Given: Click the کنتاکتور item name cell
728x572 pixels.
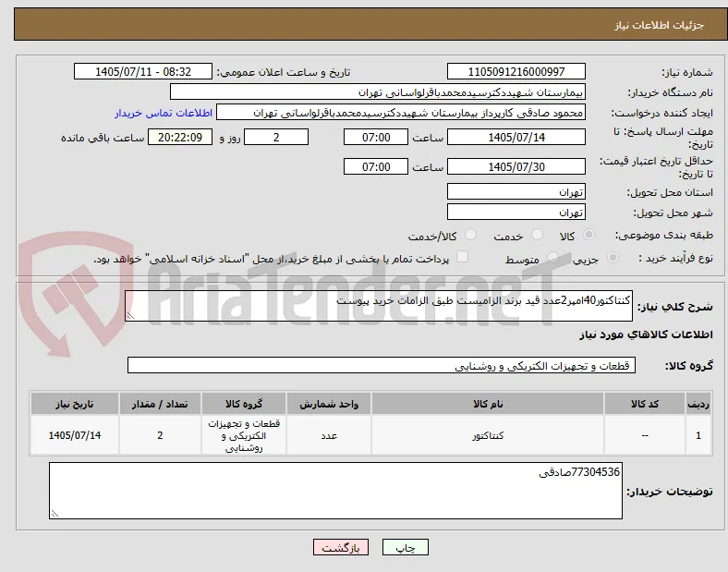Looking at the screenshot, I should tap(488, 435).
